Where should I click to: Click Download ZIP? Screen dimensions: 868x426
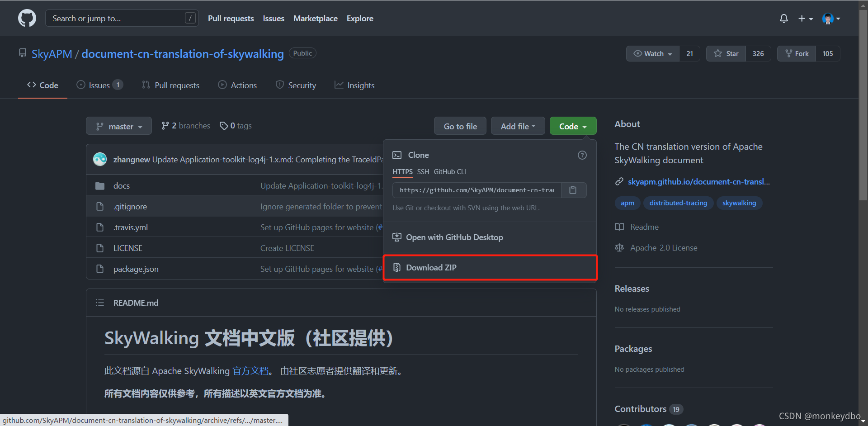(x=490, y=268)
